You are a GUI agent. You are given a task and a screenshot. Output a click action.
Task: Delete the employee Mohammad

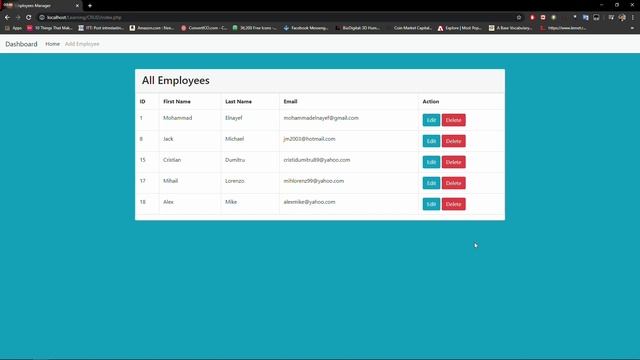tap(453, 120)
